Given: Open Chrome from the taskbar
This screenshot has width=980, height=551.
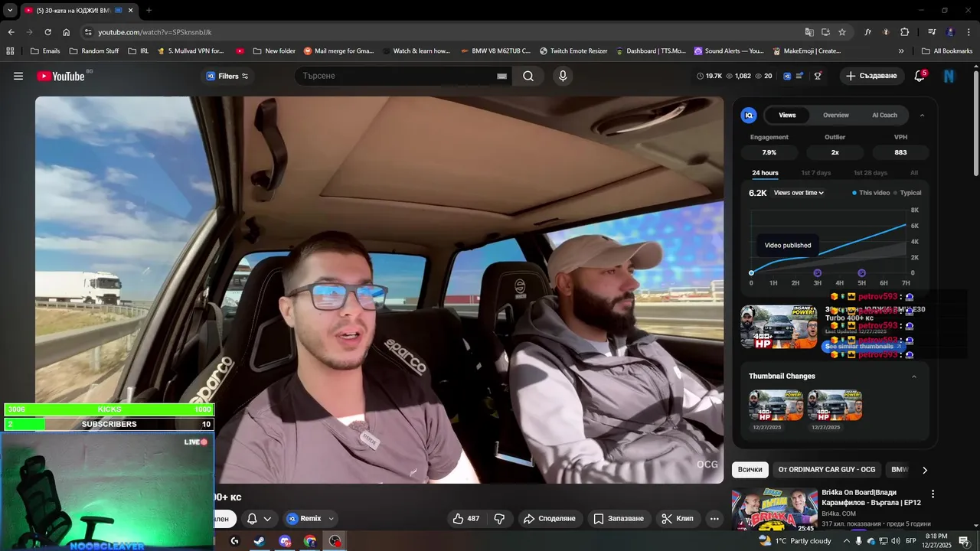Looking at the screenshot, I should pos(309,541).
